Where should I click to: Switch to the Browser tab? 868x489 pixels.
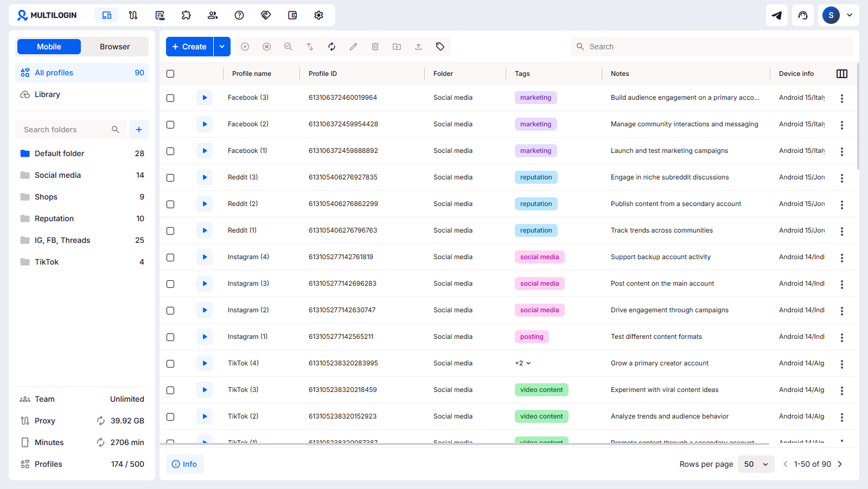click(114, 47)
